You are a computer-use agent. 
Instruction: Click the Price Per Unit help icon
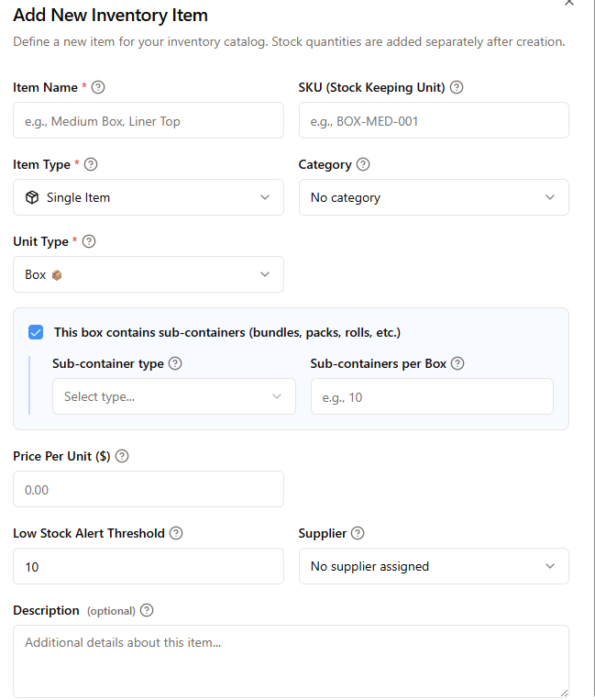pyautogui.click(x=122, y=456)
